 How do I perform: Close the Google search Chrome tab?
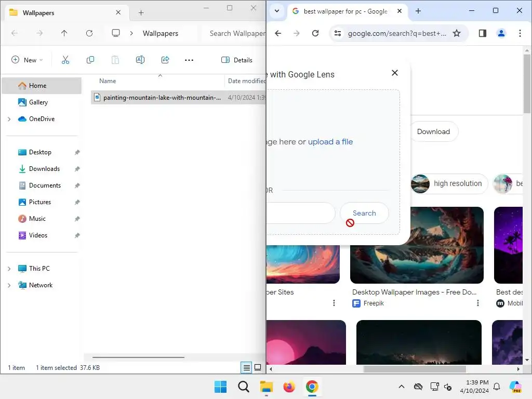point(400,11)
